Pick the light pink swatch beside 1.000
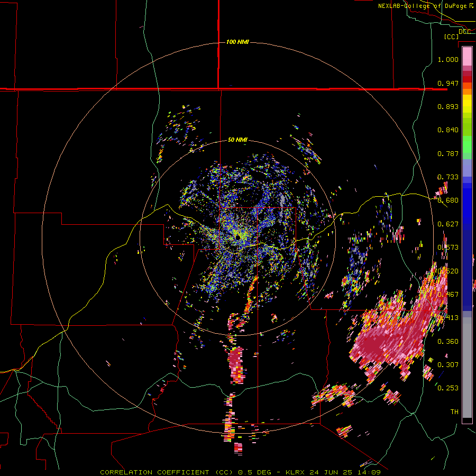The width and height of the screenshot is (476, 476). tap(467, 57)
